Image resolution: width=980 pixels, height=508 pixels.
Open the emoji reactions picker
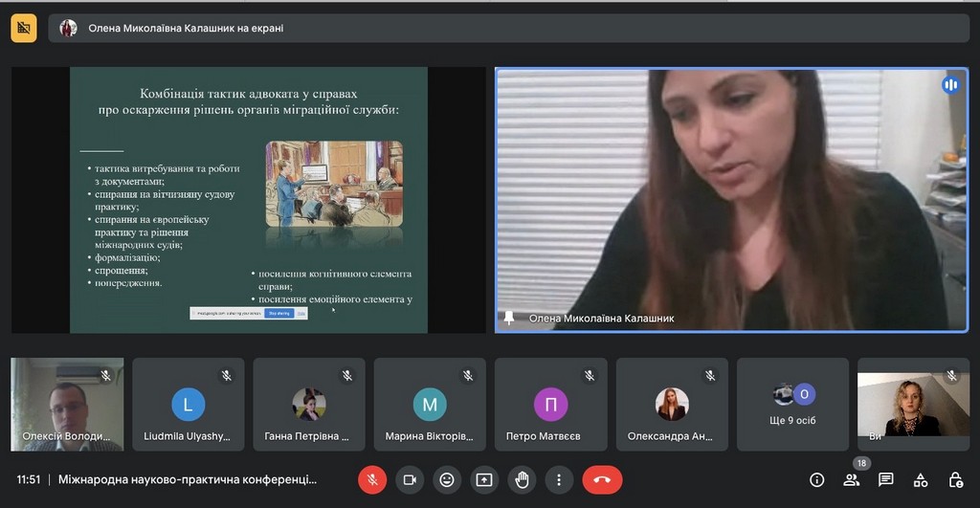point(447,479)
